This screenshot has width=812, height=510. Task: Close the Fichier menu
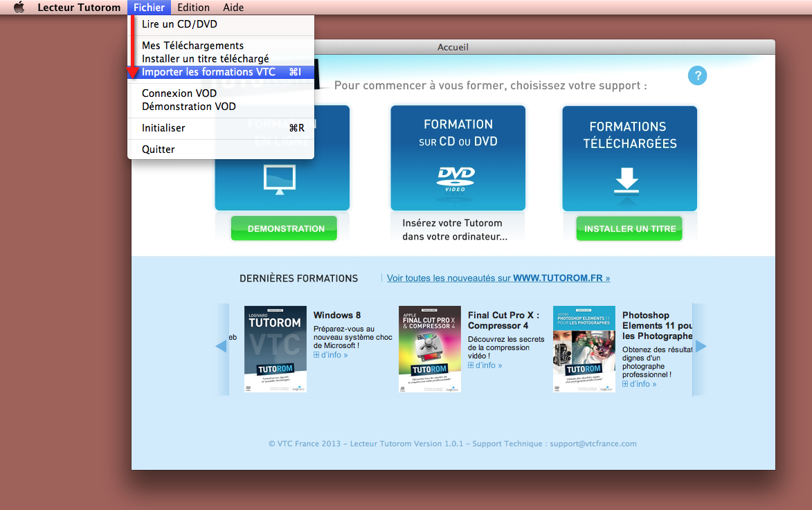pyautogui.click(x=149, y=7)
